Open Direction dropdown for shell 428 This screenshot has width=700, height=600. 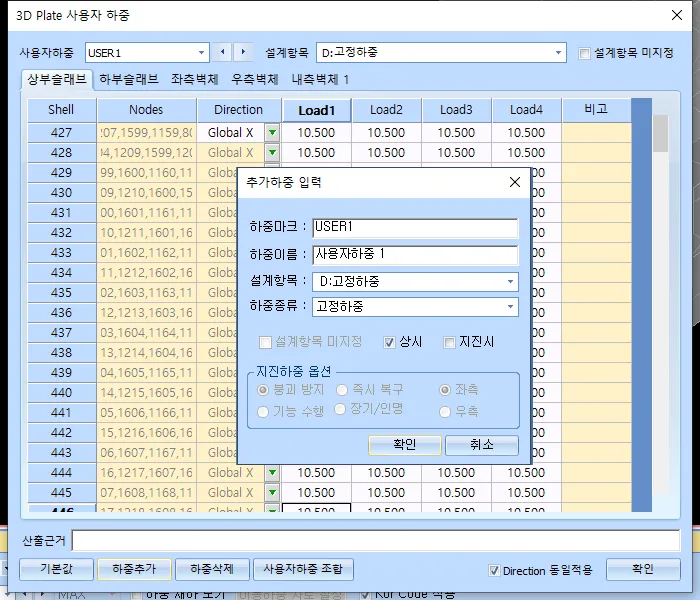click(272, 153)
